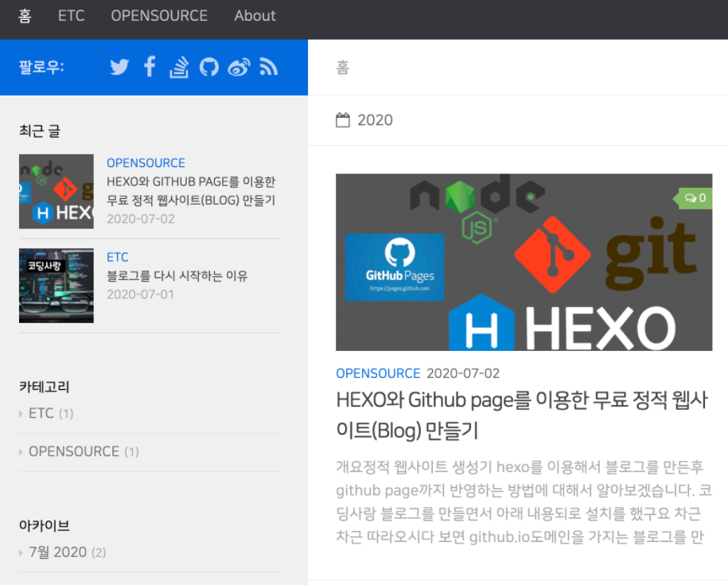Open OPENSOURCE category link in recent posts sidebar
Viewport: 728px width, 585px height.
pyautogui.click(x=146, y=163)
